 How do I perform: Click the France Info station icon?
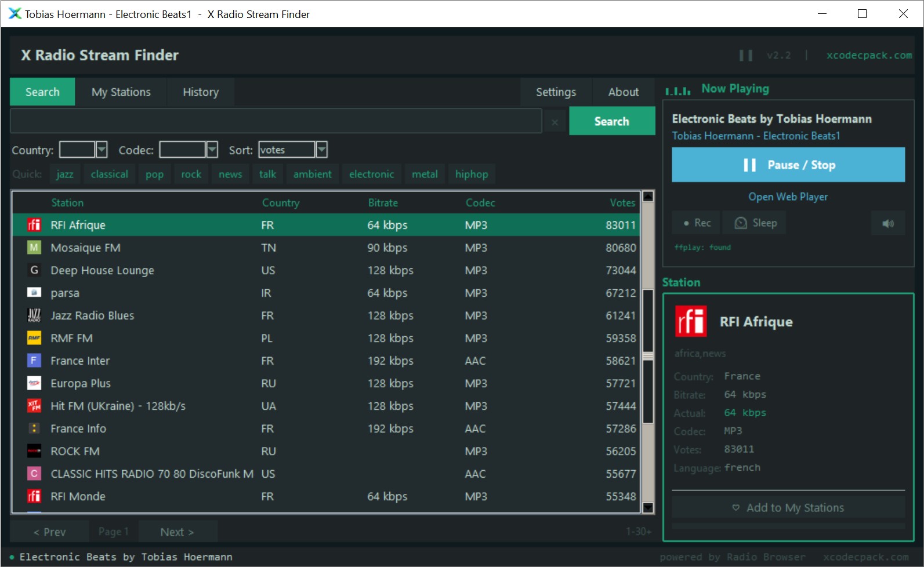(x=34, y=428)
